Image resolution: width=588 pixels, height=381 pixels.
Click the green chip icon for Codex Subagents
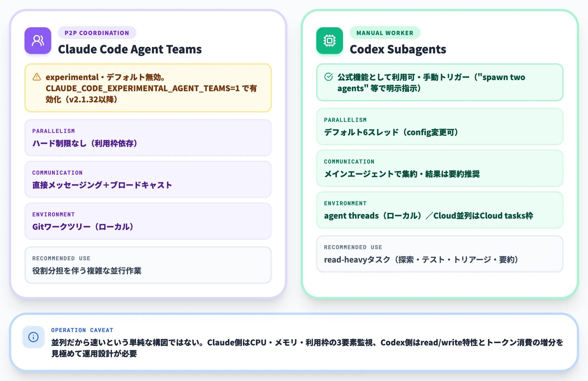(330, 41)
